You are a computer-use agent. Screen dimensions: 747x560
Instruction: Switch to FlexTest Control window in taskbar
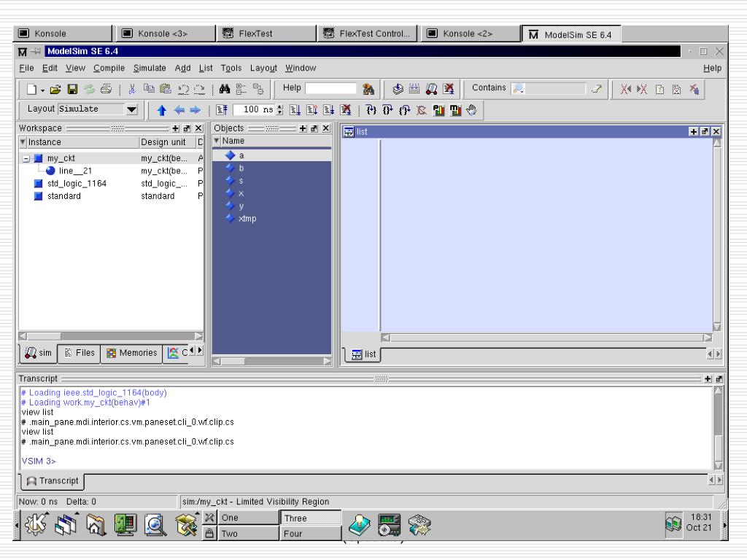[x=368, y=34]
